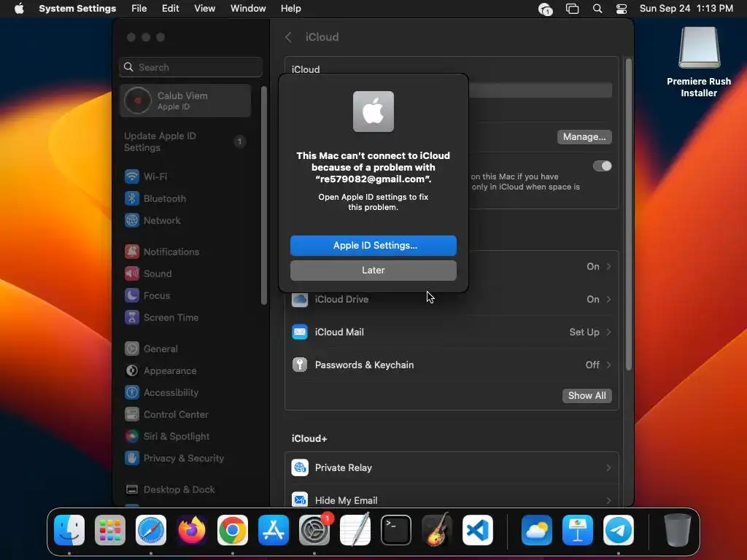Open Weather app from the Dock
The height and width of the screenshot is (560, 747).
(x=537, y=530)
